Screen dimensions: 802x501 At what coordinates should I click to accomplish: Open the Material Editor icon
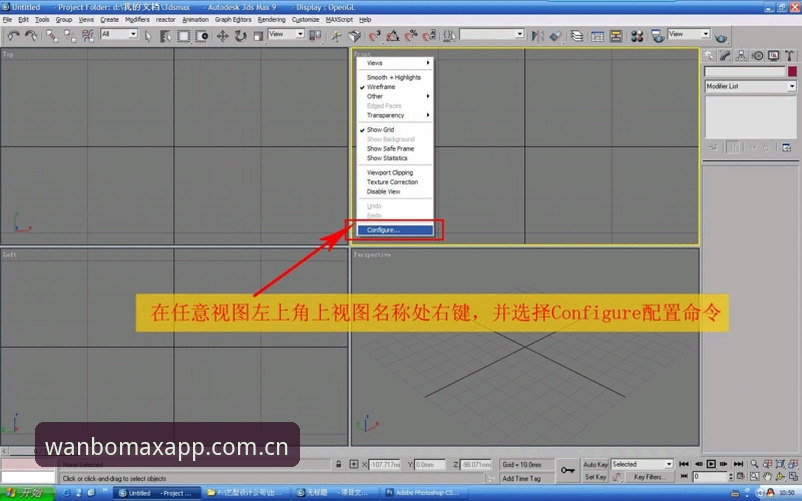point(637,36)
